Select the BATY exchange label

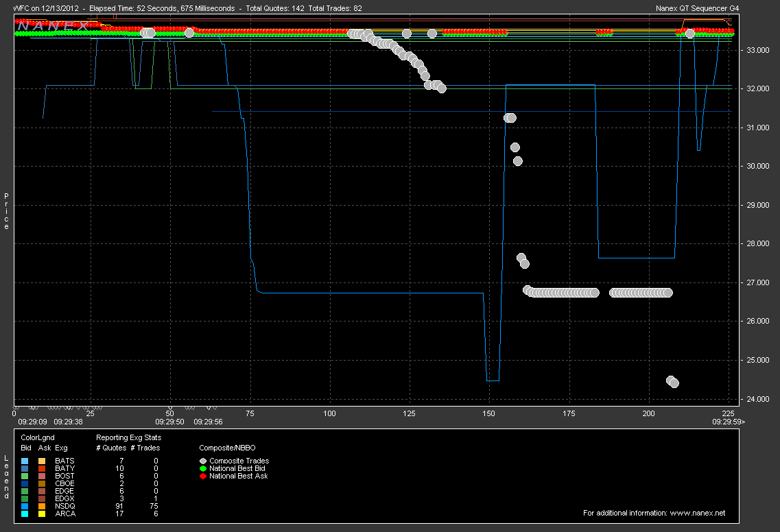[x=64, y=468]
